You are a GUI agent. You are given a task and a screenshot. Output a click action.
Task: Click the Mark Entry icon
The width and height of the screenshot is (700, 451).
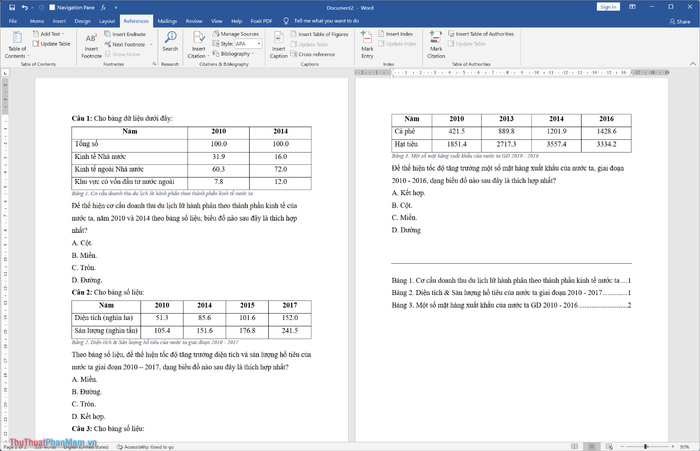pyautogui.click(x=367, y=43)
